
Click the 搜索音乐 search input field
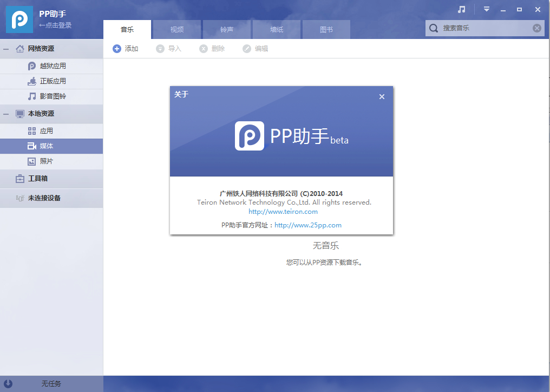pos(484,28)
